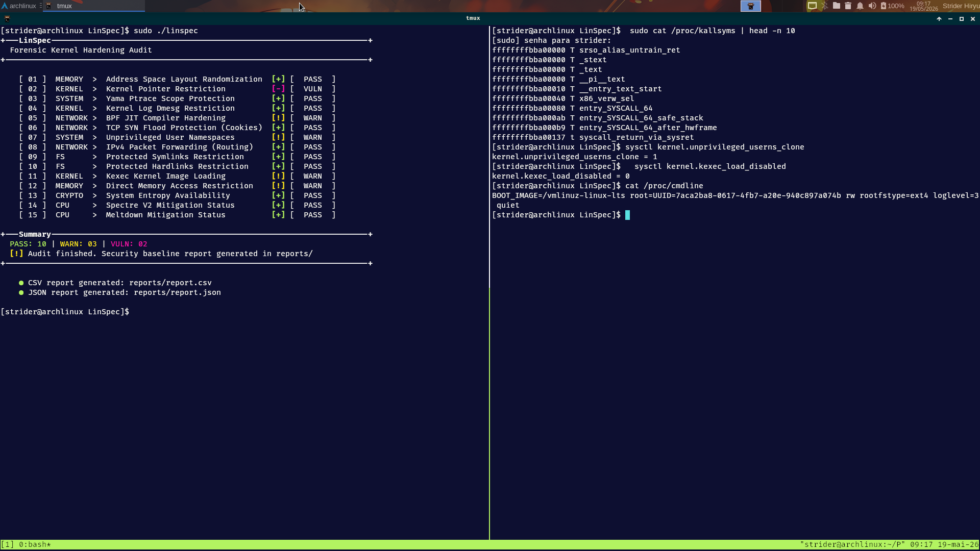Click the 'sudo ./linspec' command text

click(166, 31)
